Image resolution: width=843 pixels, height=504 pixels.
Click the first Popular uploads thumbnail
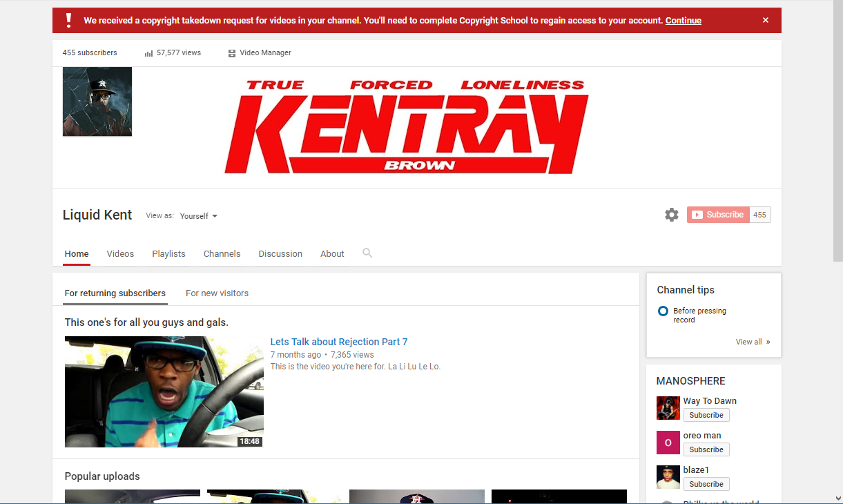pos(133,496)
